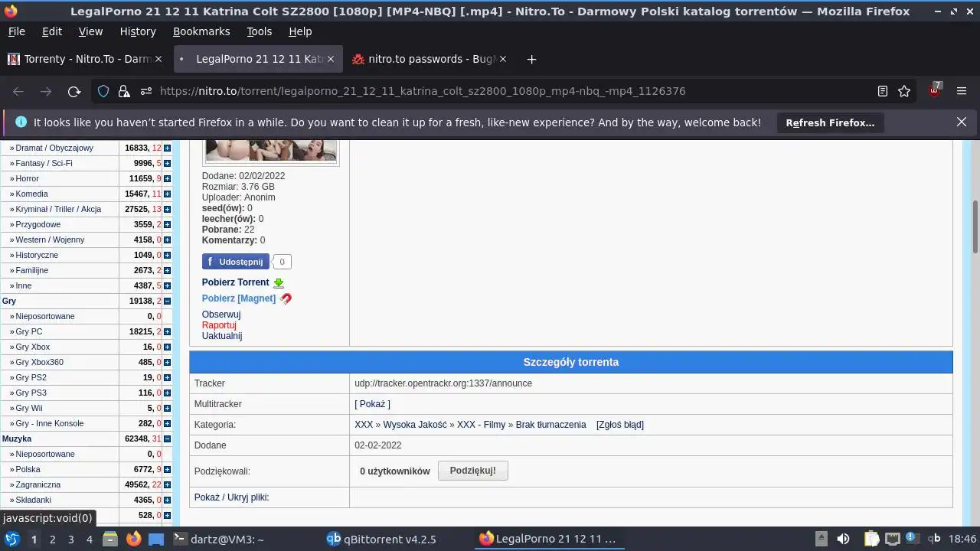
Task: Collapse the Gry category minus box
Action: click(167, 301)
